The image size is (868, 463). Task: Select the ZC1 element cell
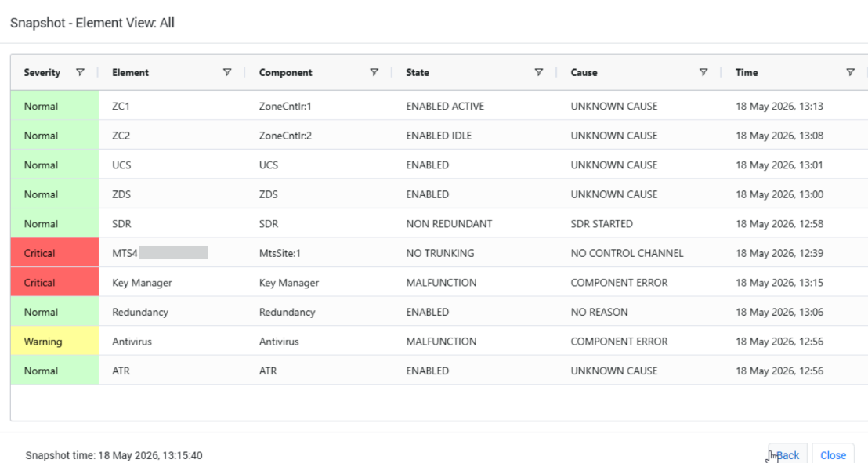click(x=172, y=107)
